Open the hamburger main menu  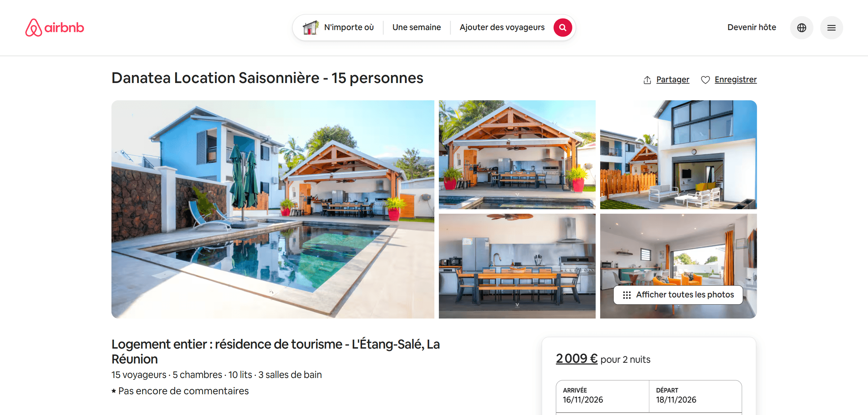(x=831, y=28)
